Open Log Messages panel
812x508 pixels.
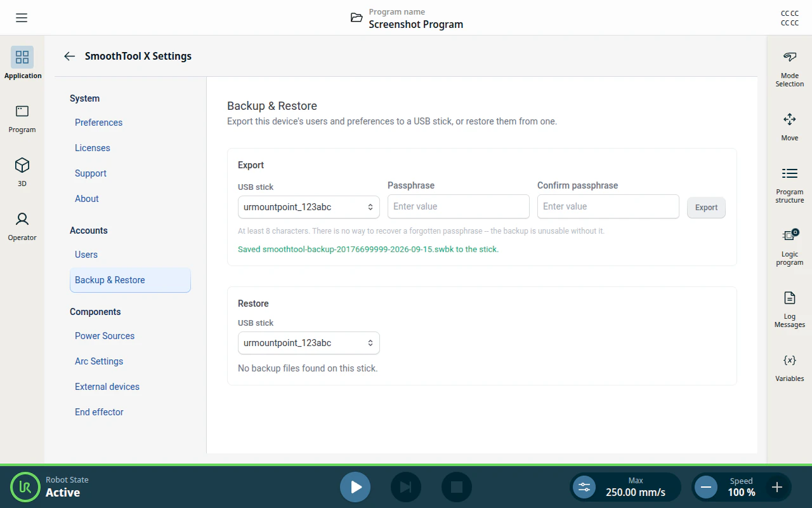tap(790, 309)
